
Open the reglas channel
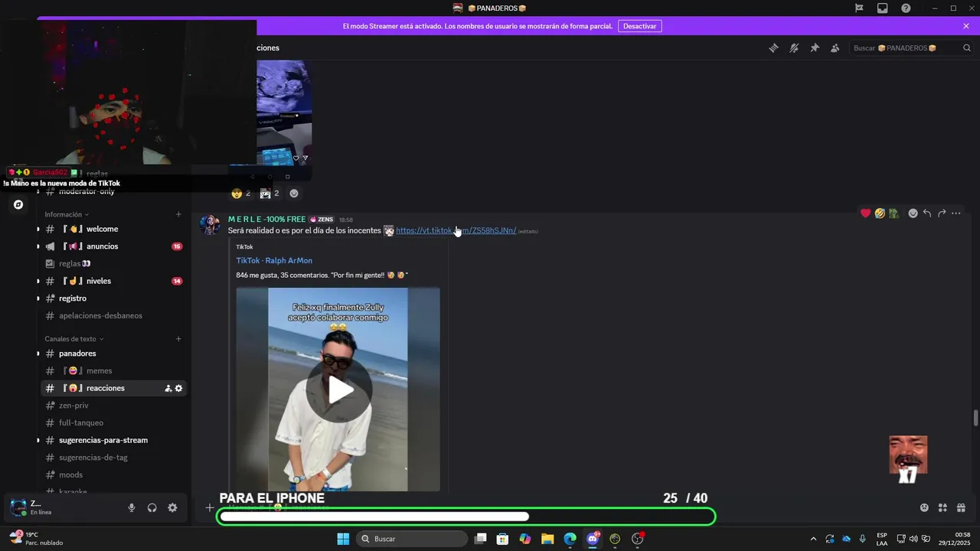click(113, 263)
